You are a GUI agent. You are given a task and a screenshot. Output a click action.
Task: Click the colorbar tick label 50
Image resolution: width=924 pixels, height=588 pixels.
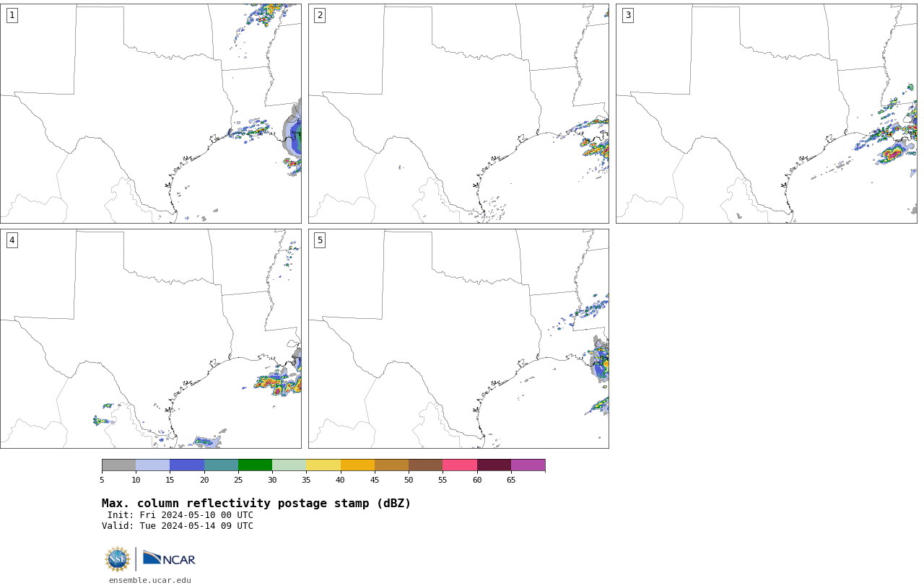(x=409, y=480)
